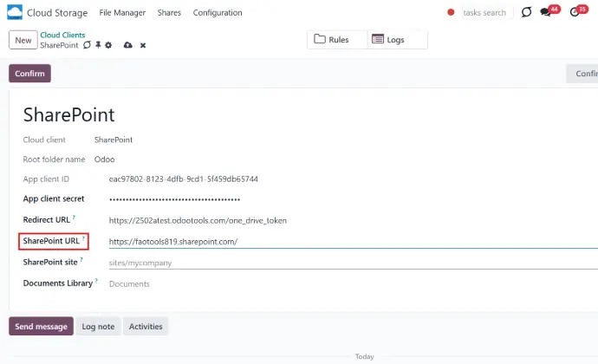The height and width of the screenshot is (364, 598).
Task: Click the purple Confirm button
Action: (x=29, y=74)
